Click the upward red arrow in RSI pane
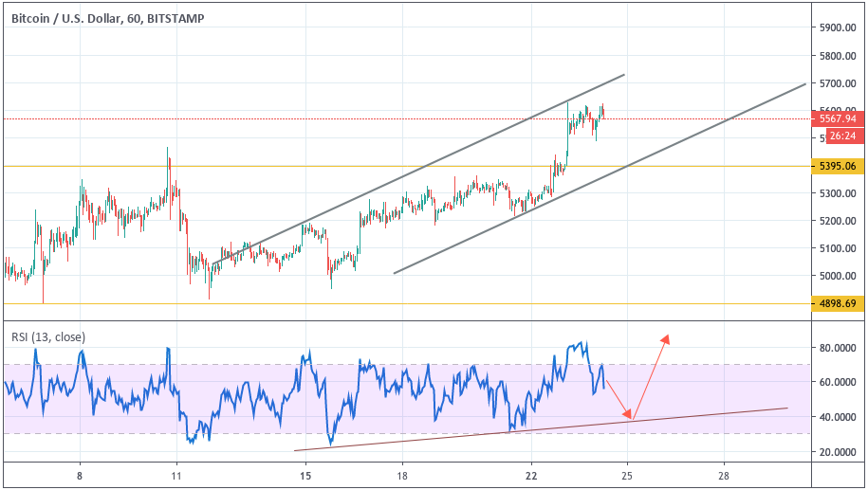The height and width of the screenshot is (490, 868). pos(652,376)
